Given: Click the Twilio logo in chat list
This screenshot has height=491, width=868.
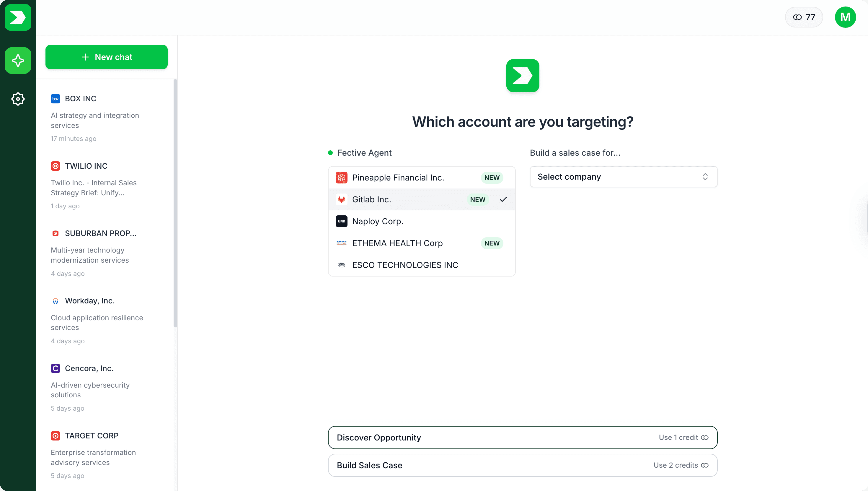Looking at the screenshot, I should 56,166.
